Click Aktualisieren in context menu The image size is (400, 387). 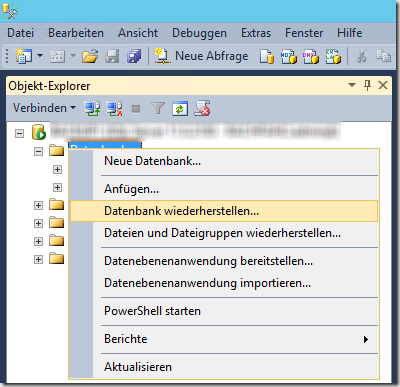click(x=224, y=367)
